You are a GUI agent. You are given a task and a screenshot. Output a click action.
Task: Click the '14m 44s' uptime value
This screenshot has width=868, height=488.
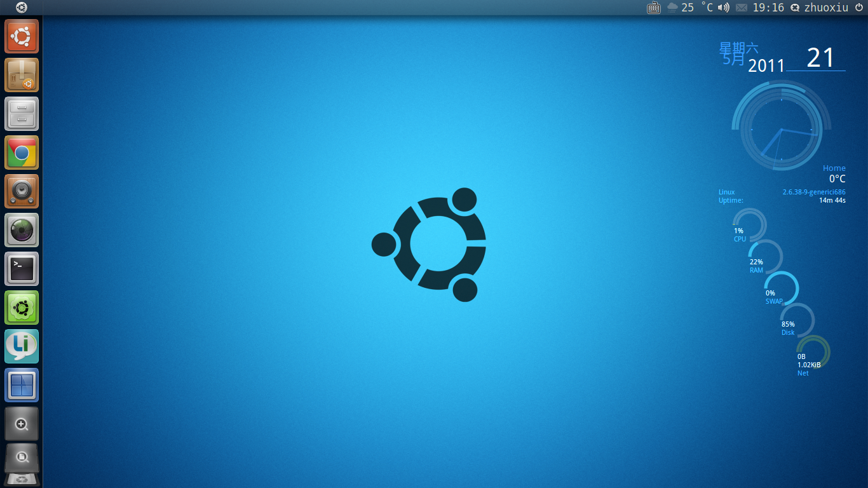coord(832,200)
